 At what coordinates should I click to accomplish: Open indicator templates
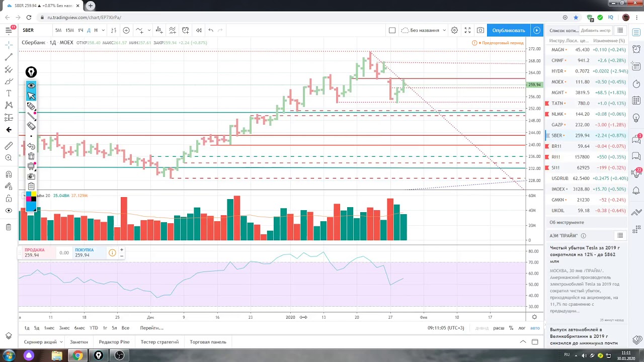point(173,30)
